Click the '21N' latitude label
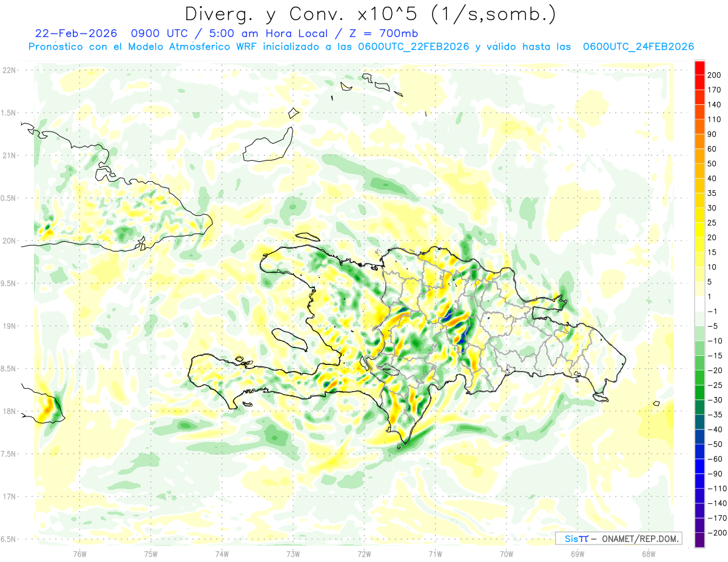Viewport: 728px width, 562px height. (8, 156)
